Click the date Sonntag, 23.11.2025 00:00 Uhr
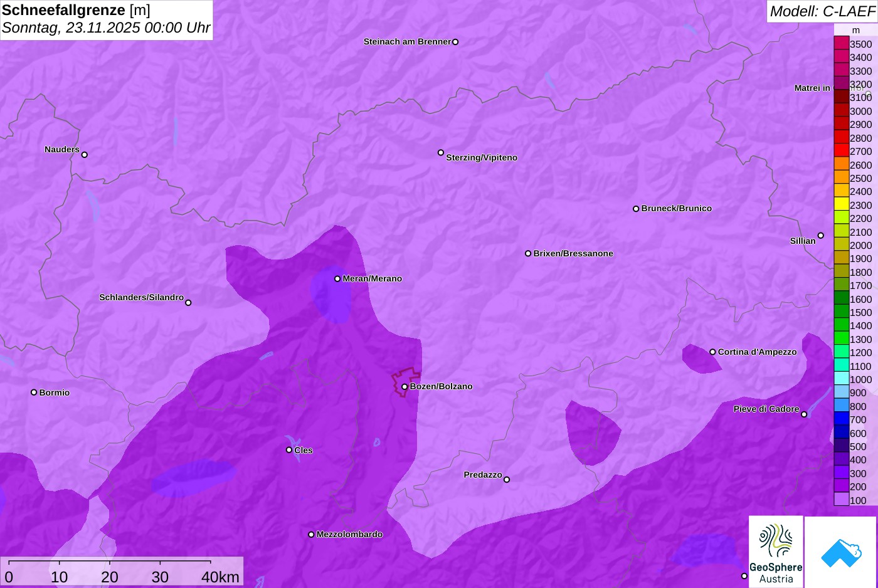This screenshot has height=588, width=878. click(x=106, y=28)
